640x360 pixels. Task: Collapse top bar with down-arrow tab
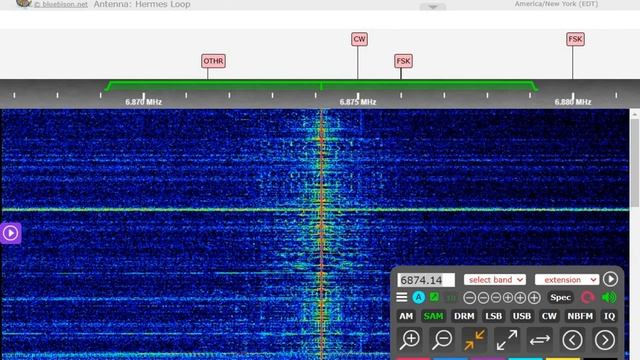click(x=433, y=7)
